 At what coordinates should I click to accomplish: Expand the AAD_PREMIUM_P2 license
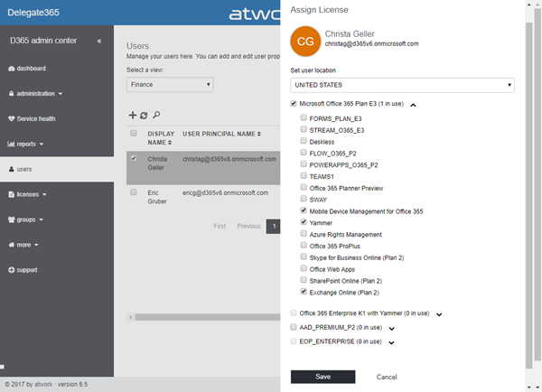coord(392,329)
